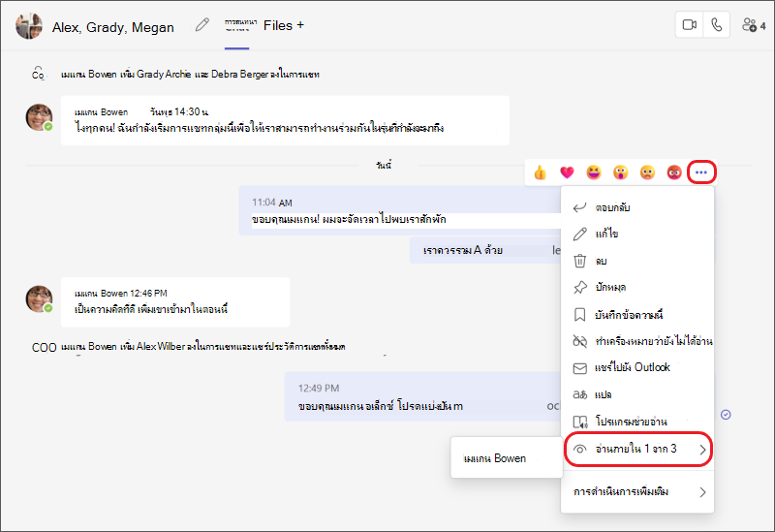The image size is (775, 532).
Task: React with heart emoji
Action: pyautogui.click(x=567, y=172)
